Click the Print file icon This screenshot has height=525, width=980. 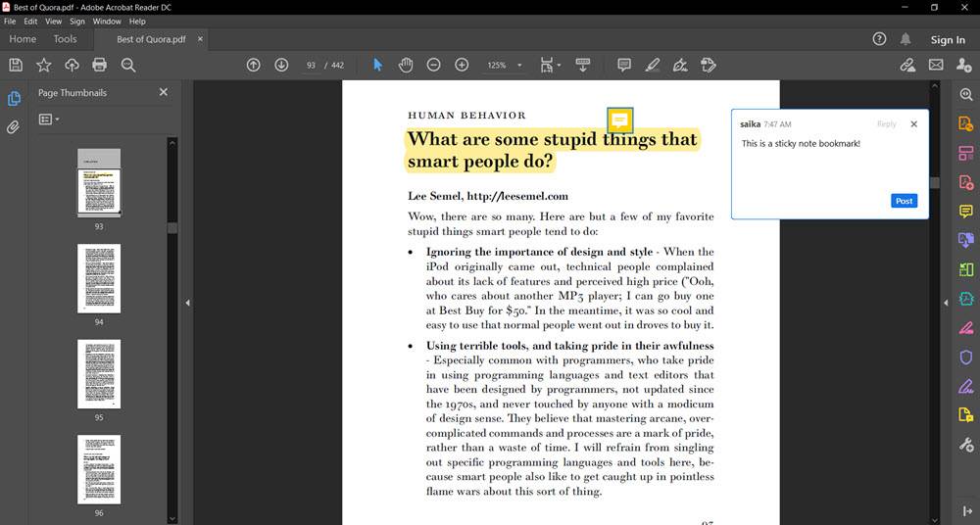[99, 65]
